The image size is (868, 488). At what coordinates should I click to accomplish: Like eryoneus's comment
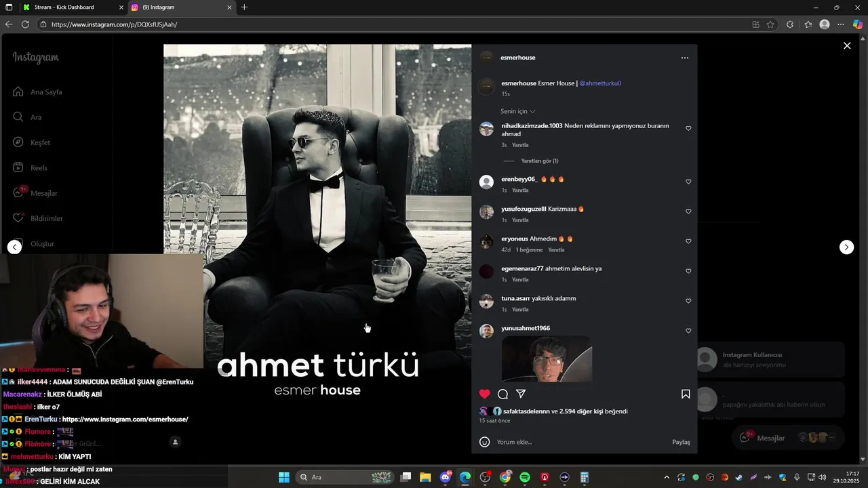[x=688, y=241]
